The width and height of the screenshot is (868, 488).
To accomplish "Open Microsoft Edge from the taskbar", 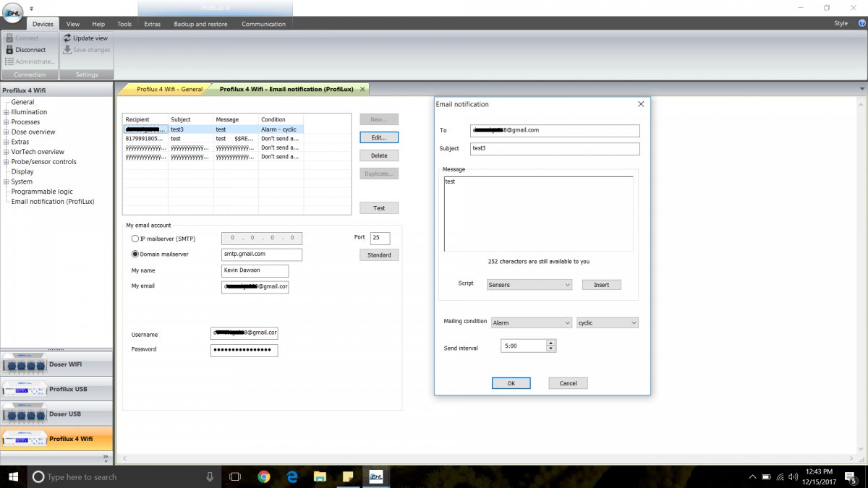I will tap(292, 476).
